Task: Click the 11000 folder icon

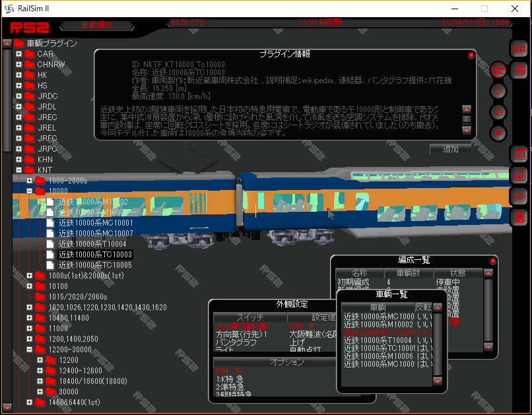Action: 40,328
